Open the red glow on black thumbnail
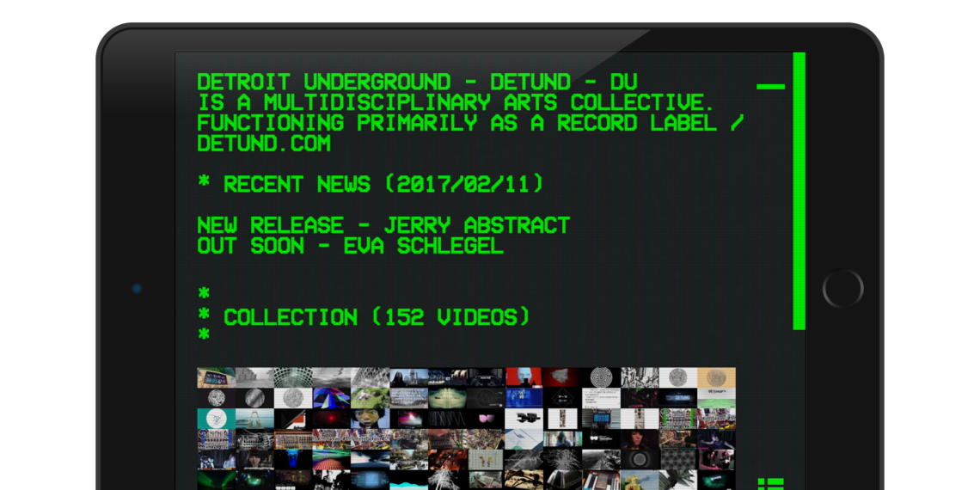Screen dimensions: 980x490 (x=332, y=419)
